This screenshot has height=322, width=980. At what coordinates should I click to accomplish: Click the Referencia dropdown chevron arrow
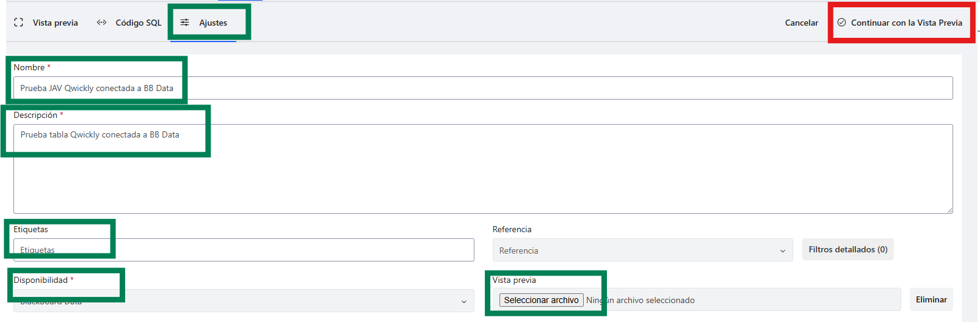(x=783, y=251)
